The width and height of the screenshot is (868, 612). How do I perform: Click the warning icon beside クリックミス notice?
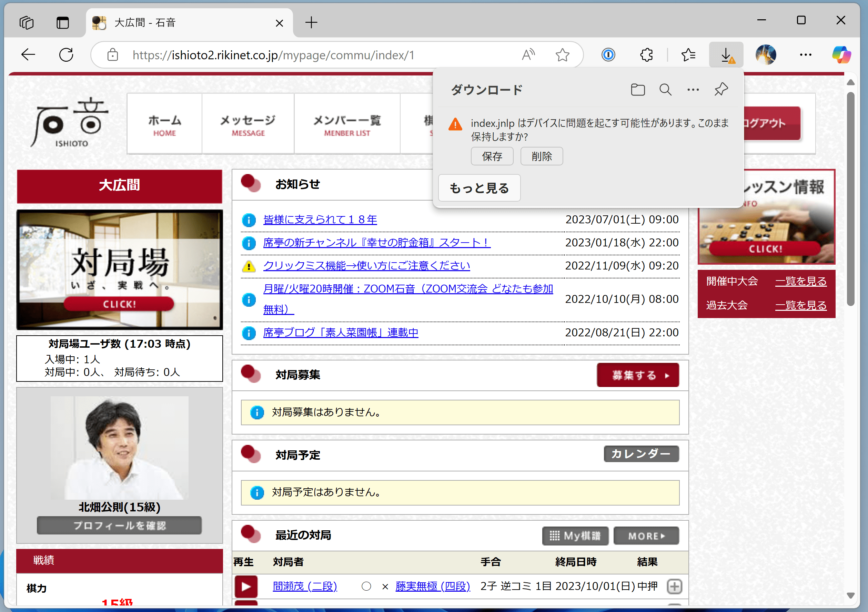pyautogui.click(x=249, y=266)
